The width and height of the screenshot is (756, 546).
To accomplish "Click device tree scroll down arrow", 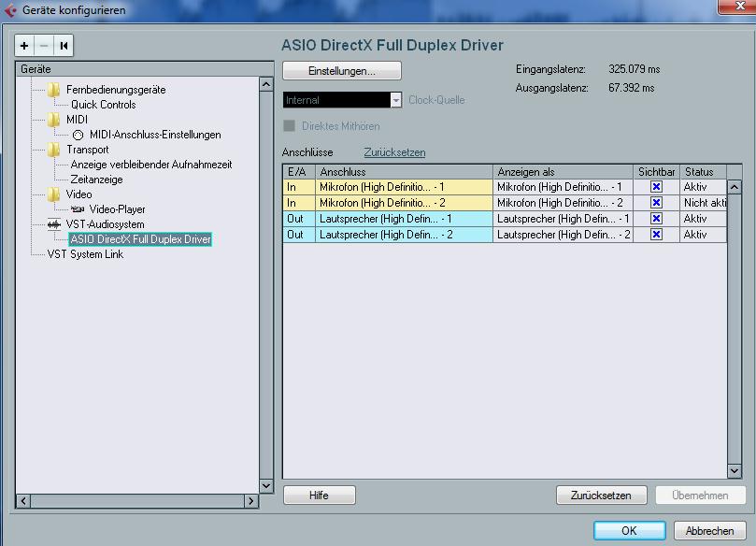I will [266, 486].
